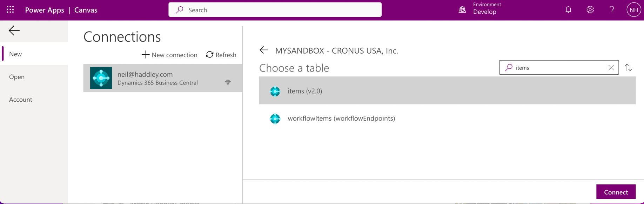
Task: Toggle the table sort order icon
Action: pyautogui.click(x=628, y=68)
